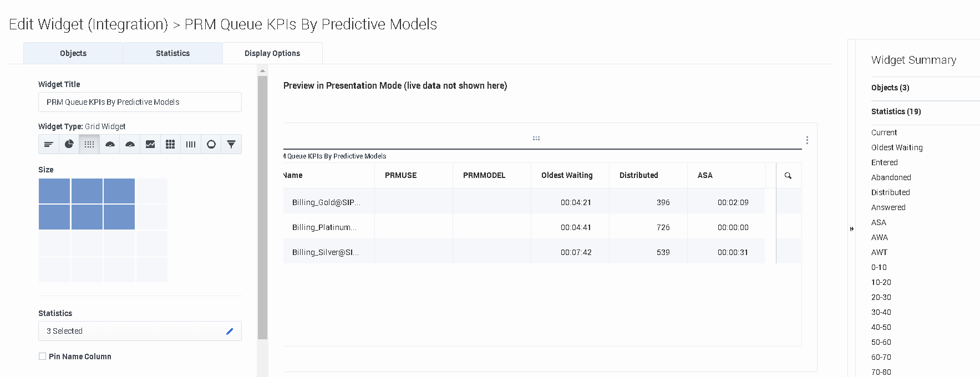Image resolution: width=980 pixels, height=377 pixels.
Task: Open the three-dot menu on preview widget
Action: point(807,140)
